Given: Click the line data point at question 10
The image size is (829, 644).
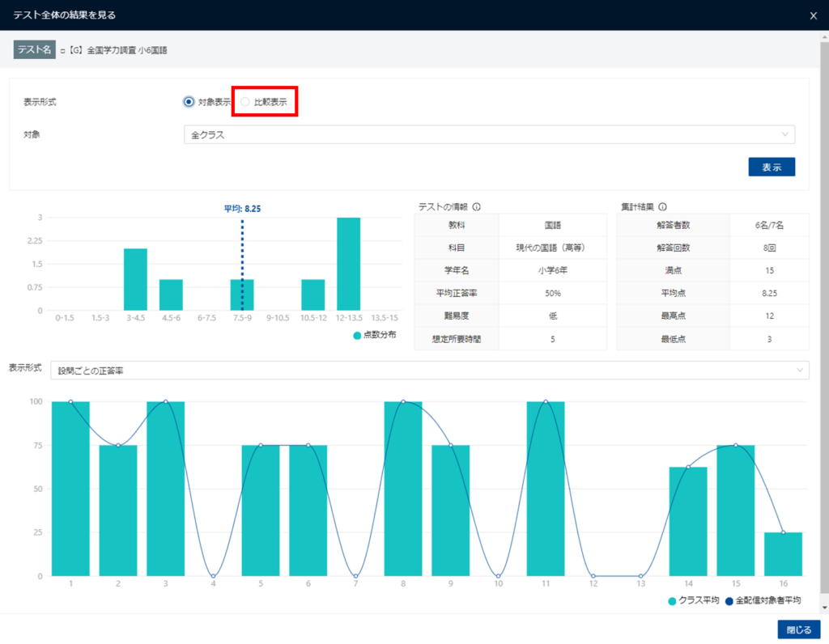Looking at the screenshot, I should coord(498,576).
